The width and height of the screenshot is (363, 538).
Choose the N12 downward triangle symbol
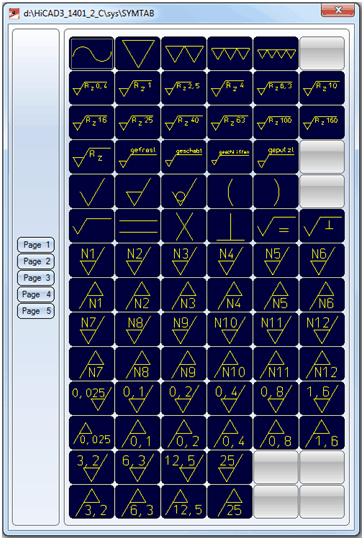click(322, 329)
